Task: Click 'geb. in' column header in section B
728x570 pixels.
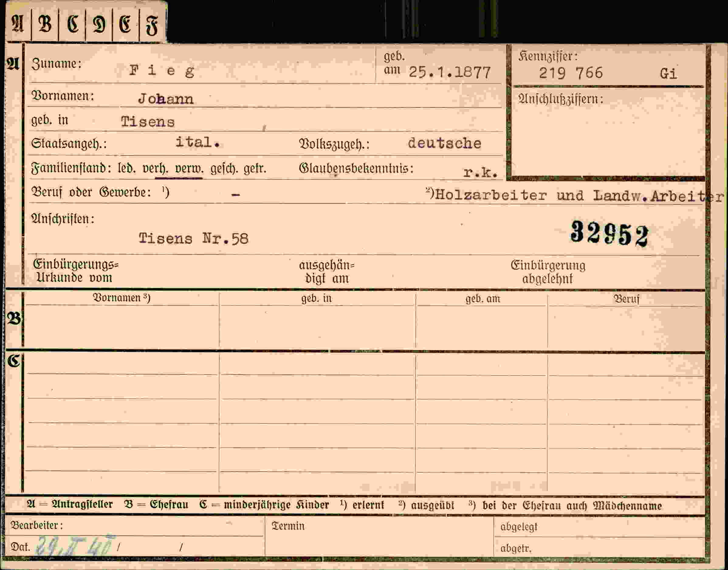Action: [317, 298]
